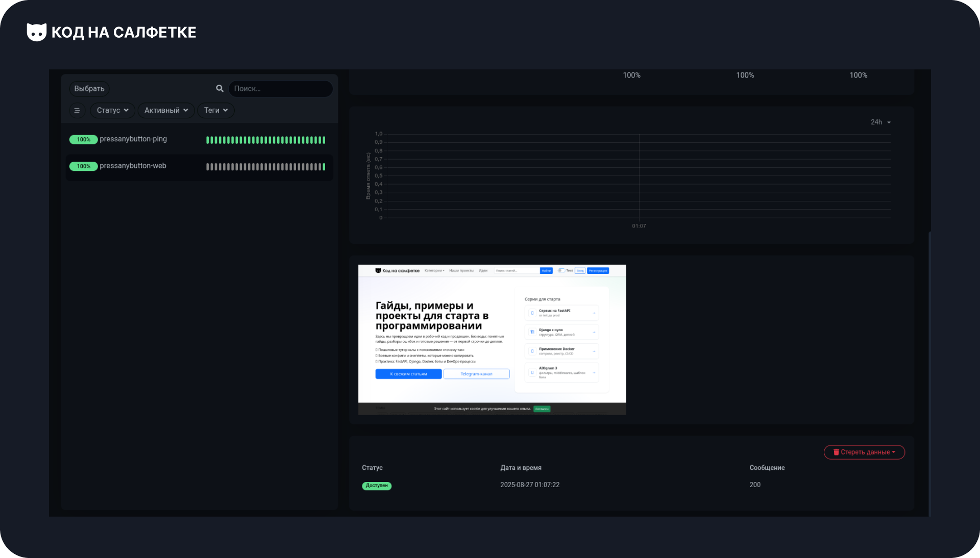980x558 pixels.
Task: Click the pressanybutton-web 100% badge
Action: click(83, 166)
